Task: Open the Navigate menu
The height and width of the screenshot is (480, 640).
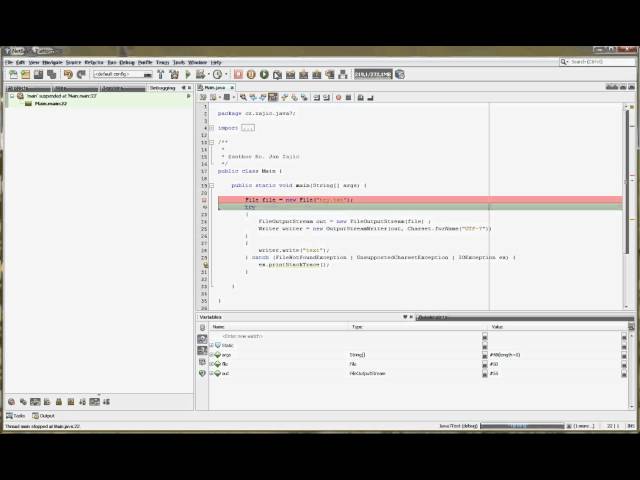Action: pos(52,62)
